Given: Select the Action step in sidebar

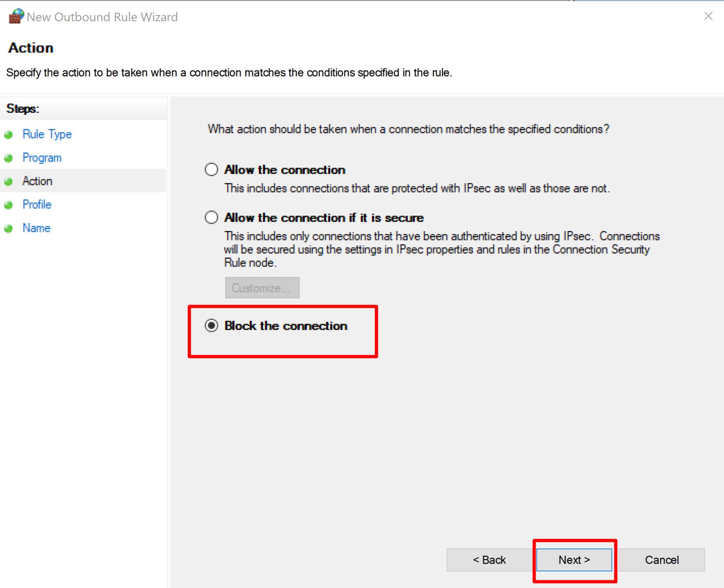Looking at the screenshot, I should [38, 181].
